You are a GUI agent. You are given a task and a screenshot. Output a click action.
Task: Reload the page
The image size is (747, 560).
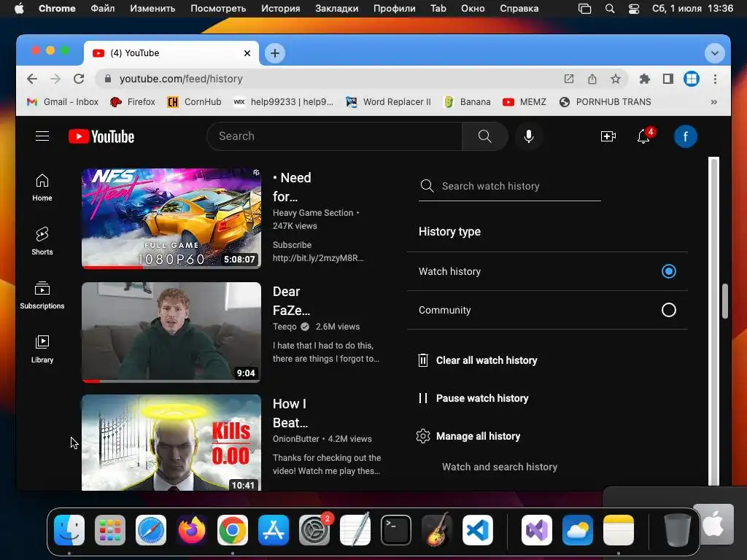pyautogui.click(x=79, y=79)
